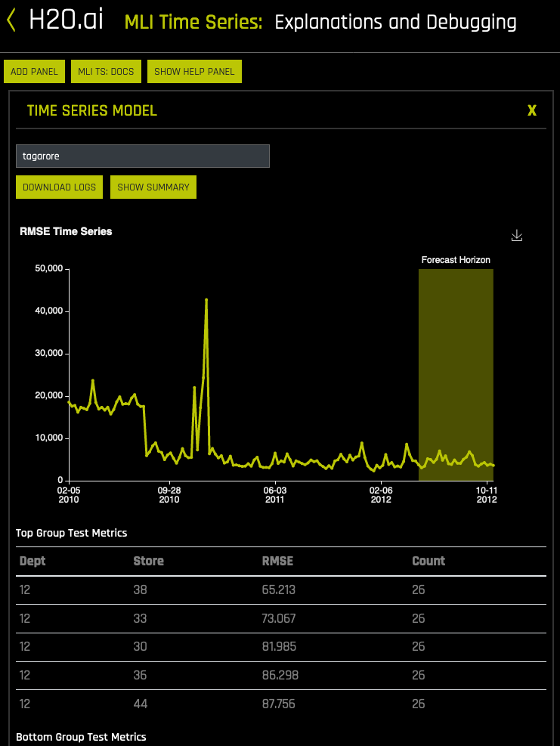Select RMSE value 65.213
The image size is (560, 746).
279,590
